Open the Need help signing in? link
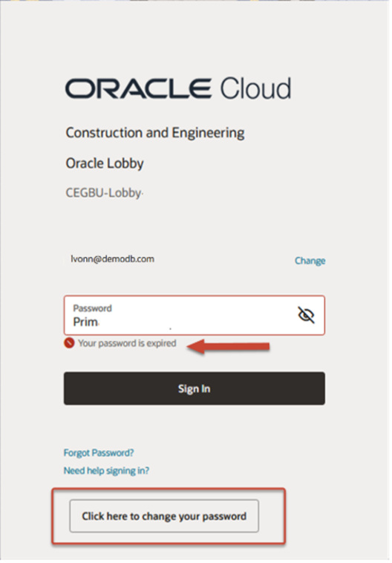The width and height of the screenshot is (392, 563). tap(106, 470)
